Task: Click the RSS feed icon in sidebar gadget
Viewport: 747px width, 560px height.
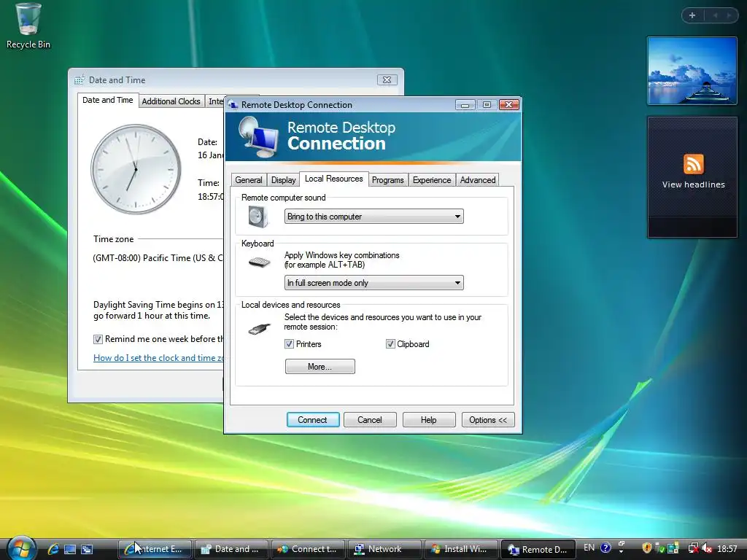Action: (693, 164)
